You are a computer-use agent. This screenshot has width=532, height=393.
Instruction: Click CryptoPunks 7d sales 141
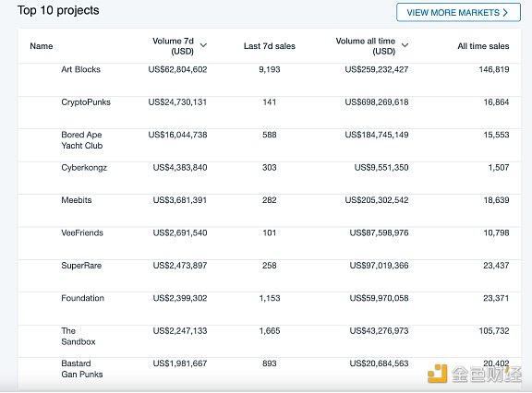(x=270, y=102)
